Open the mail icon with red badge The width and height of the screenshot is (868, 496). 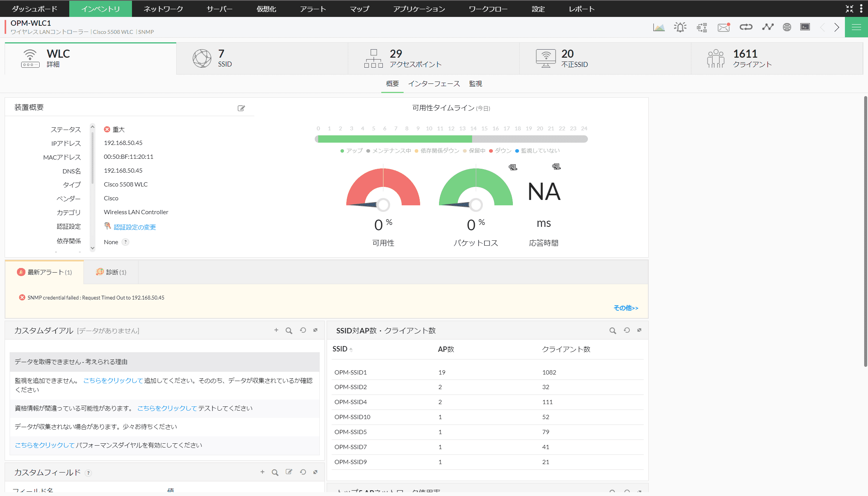coord(723,27)
